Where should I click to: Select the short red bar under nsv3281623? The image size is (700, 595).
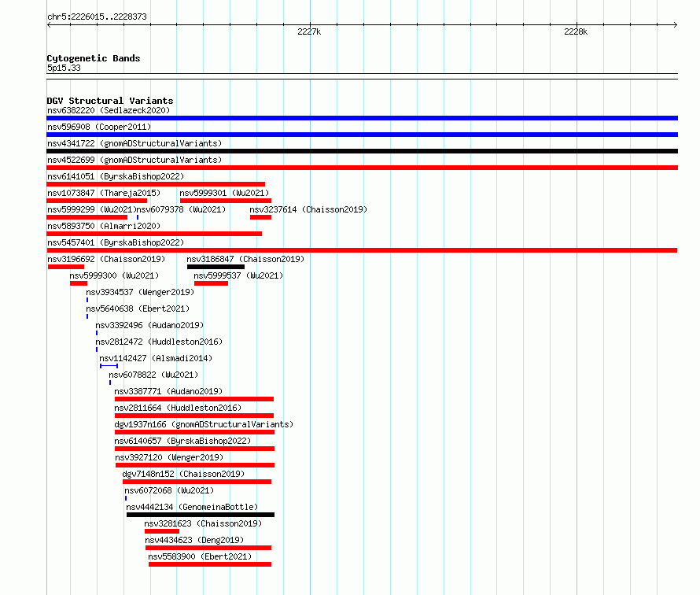[x=162, y=531]
